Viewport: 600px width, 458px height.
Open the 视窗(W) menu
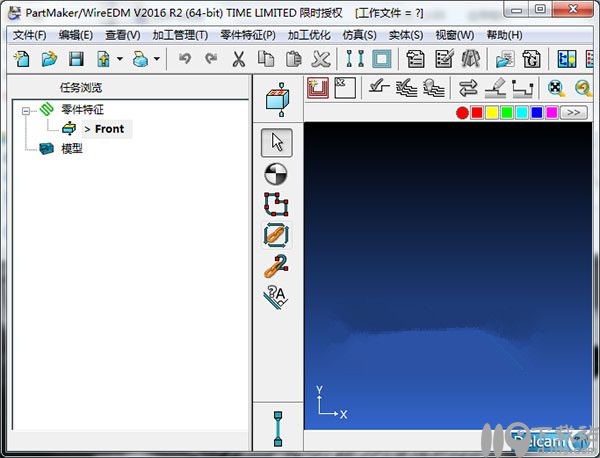click(455, 35)
